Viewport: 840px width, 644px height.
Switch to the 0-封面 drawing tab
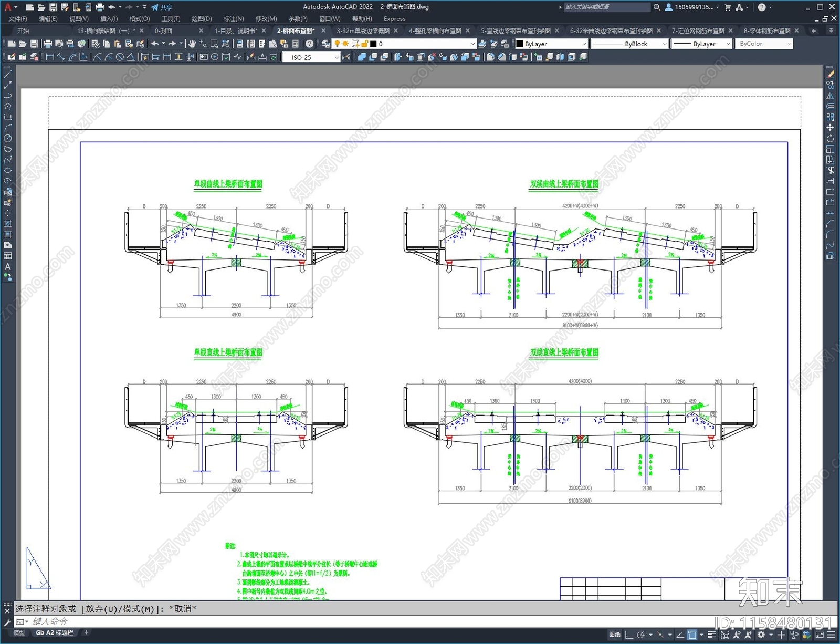pos(163,31)
